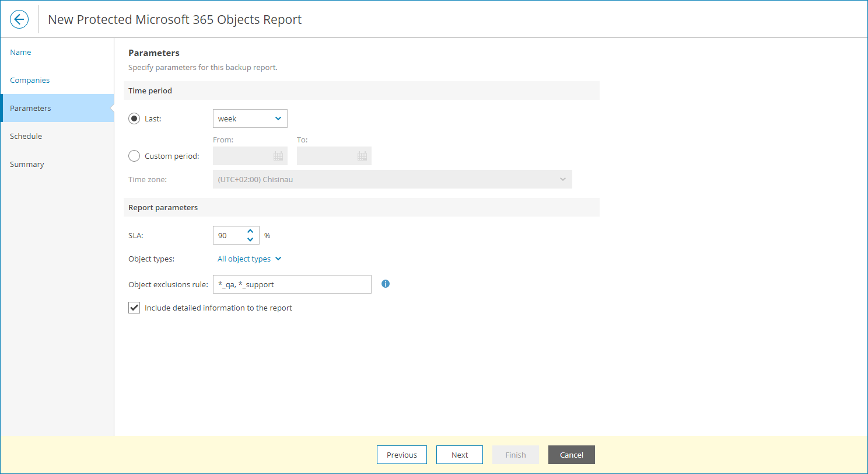The width and height of the screenshot is (868, 474).
Task: Click the Cancel button
Action: (572, 455)
